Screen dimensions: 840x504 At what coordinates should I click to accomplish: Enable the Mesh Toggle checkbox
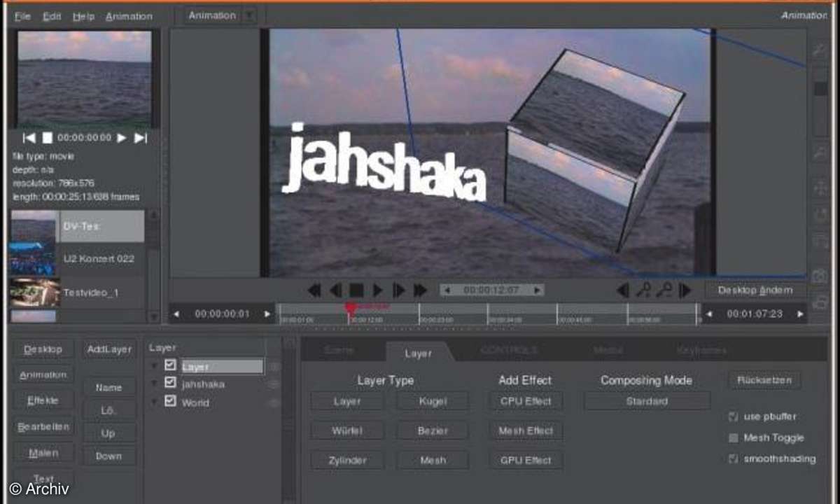pos(734,438)
